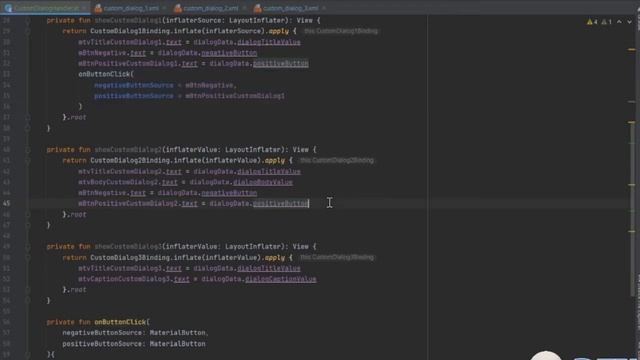This screenshot has width=640, height=360.
Task: Switch to the custom_dialog_3.xml tab
Action: pos(290,8)
